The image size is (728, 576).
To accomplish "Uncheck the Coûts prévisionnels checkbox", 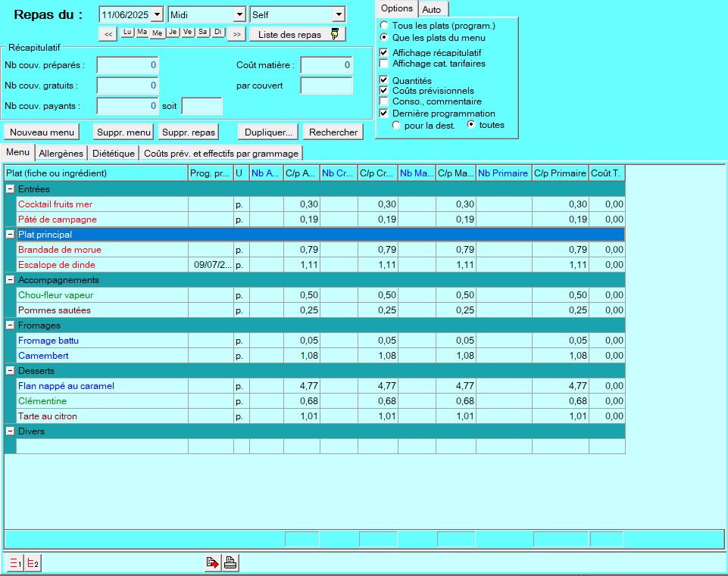I will click(384, 91).
